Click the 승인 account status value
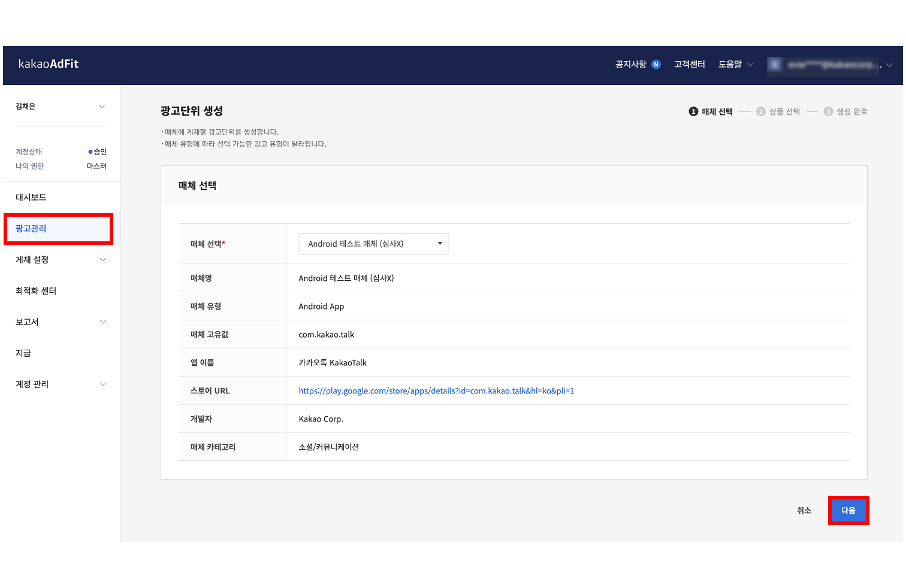The height and width of the screenshot is (588, 906). point(98,151)
